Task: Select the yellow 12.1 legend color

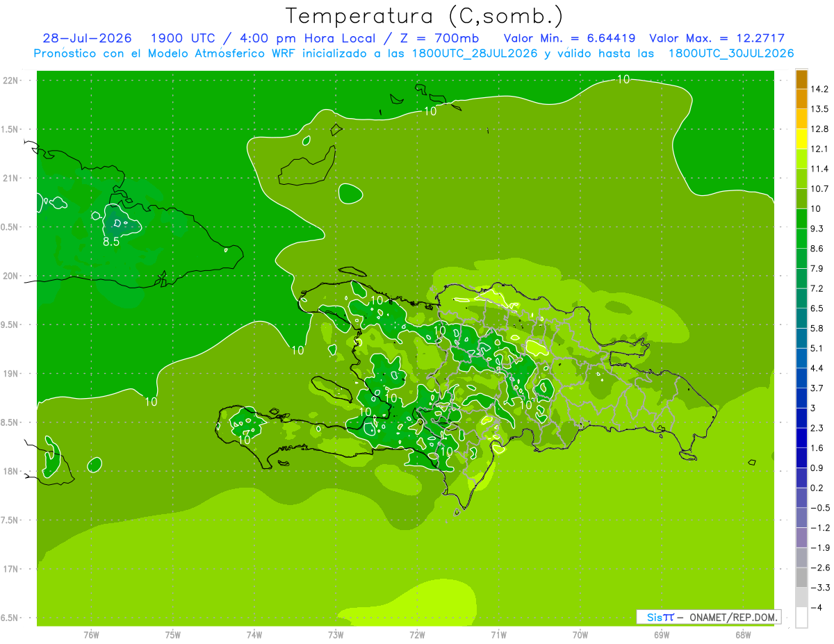Action: [801, 139]
